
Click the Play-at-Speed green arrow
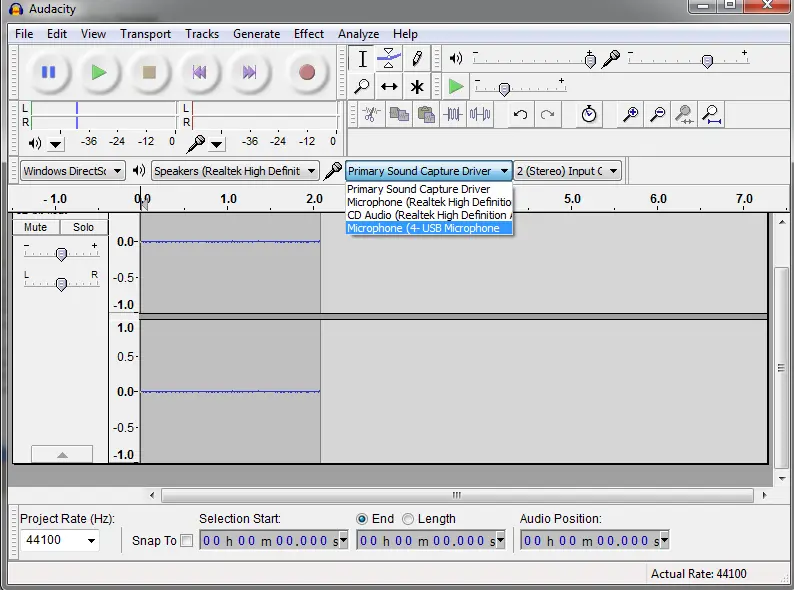[x=456, y=87]
